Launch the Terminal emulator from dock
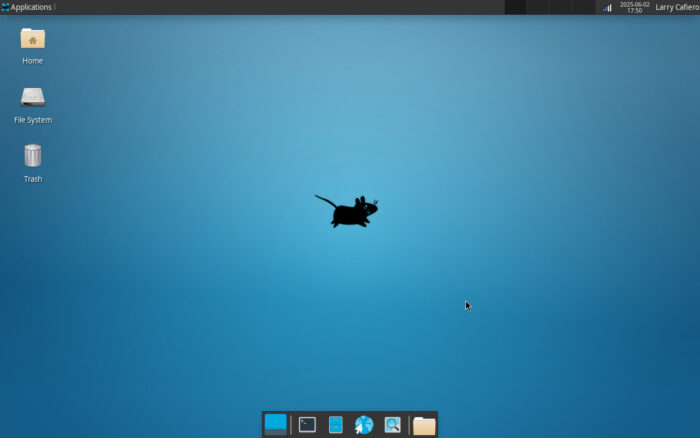This screenshot has width=700, height=438. tap(307, 425)
